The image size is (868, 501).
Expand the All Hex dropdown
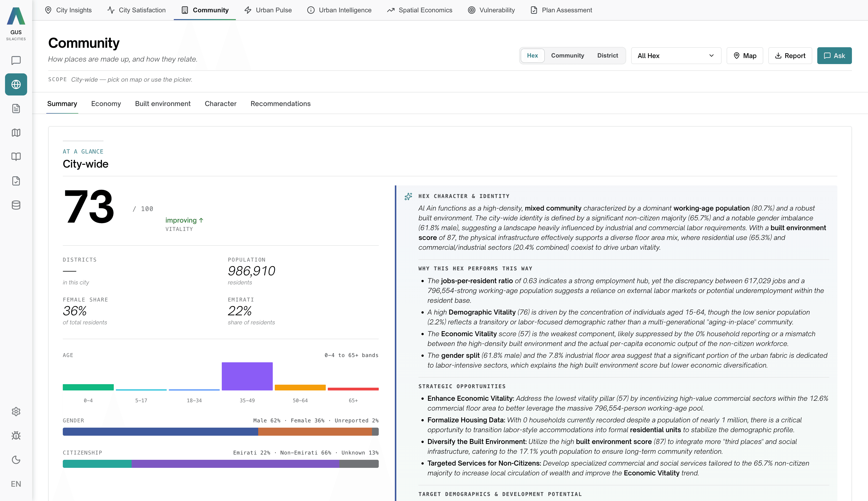(676, 56)
